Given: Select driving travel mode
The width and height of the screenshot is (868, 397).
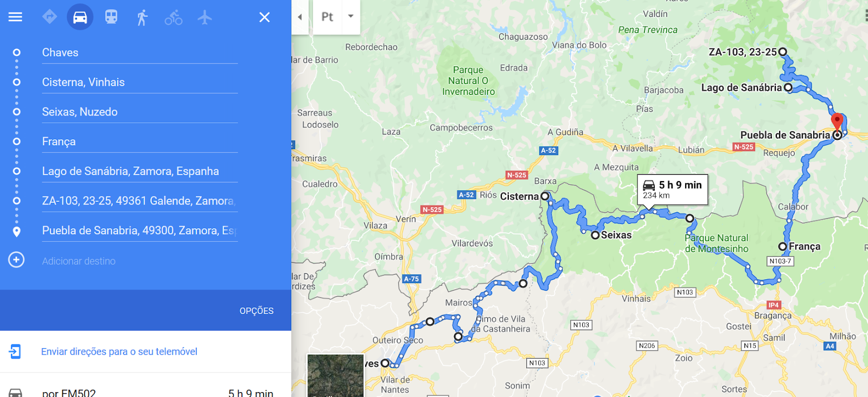Looking at the screenshot, I should point(80,17).
